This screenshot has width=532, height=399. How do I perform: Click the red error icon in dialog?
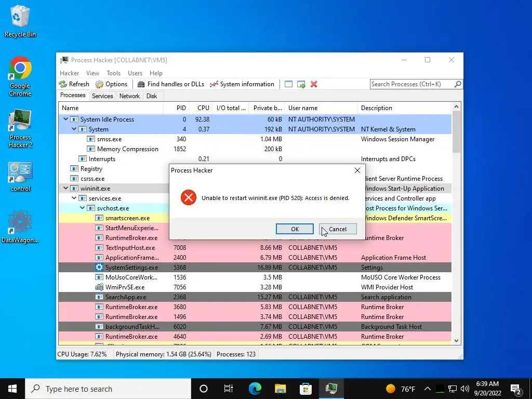coord(188,198)
